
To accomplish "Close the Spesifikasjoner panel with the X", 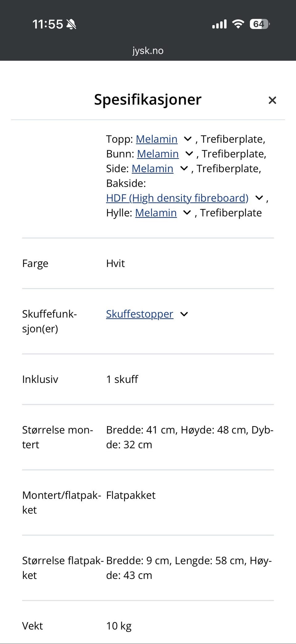I will click(273, 100).
